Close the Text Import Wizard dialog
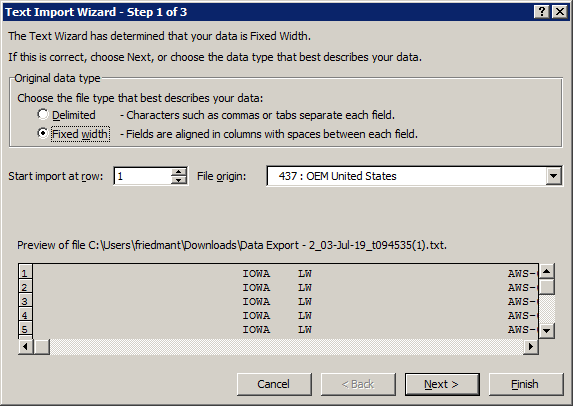Image resolution: width=573 pixels, height=406 pixels. tap(560, 12)
